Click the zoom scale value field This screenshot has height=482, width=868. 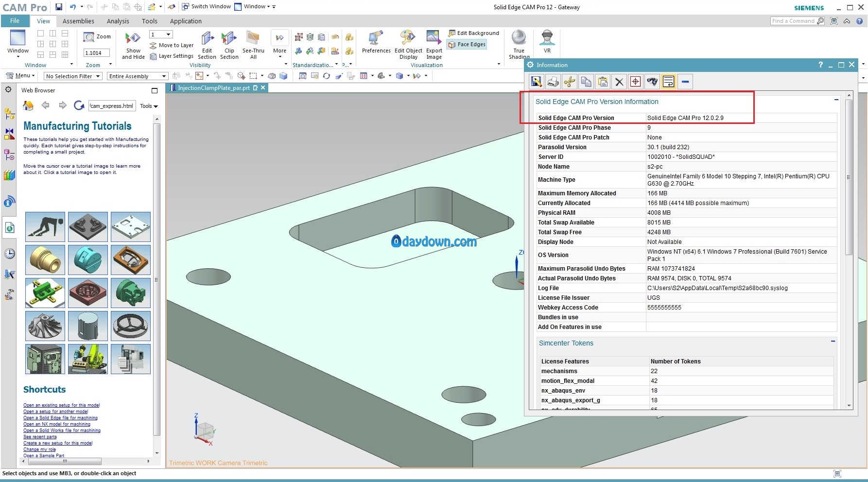pos(96,53)
